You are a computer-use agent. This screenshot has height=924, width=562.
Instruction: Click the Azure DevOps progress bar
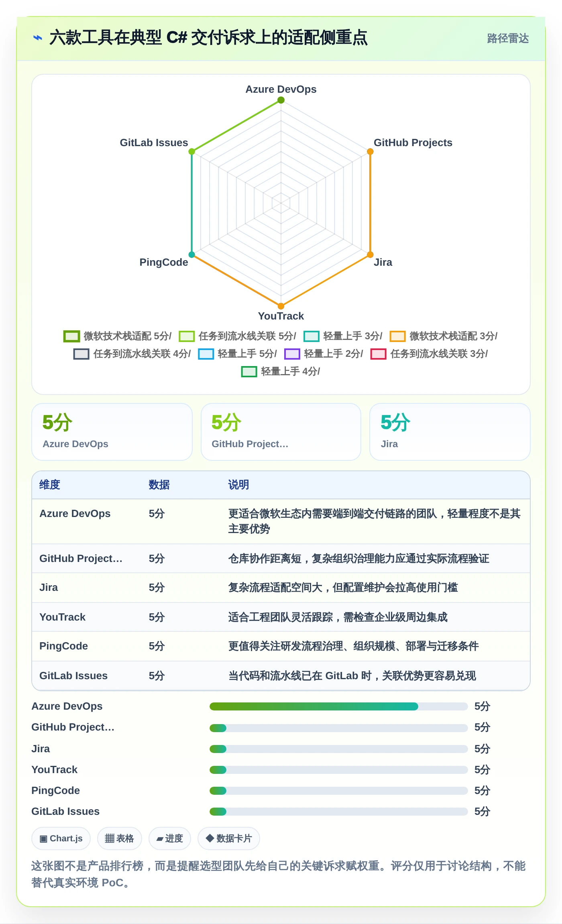coord(338,706)
